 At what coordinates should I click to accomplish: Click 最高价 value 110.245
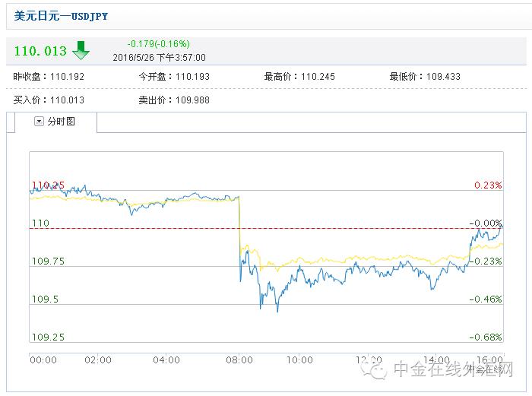point(318,77)
